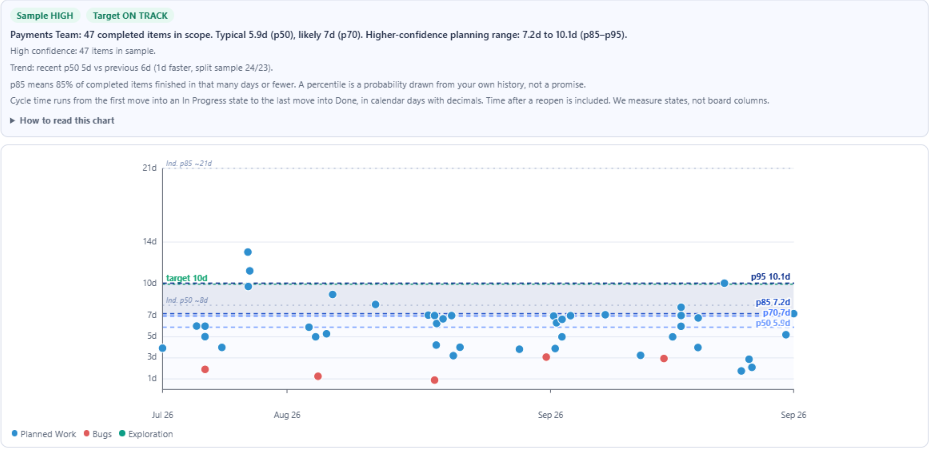The height and width of the screenshot is (450, 930).
Task: Click the red Bugs legend dot
Action: (x=87, y=434)
